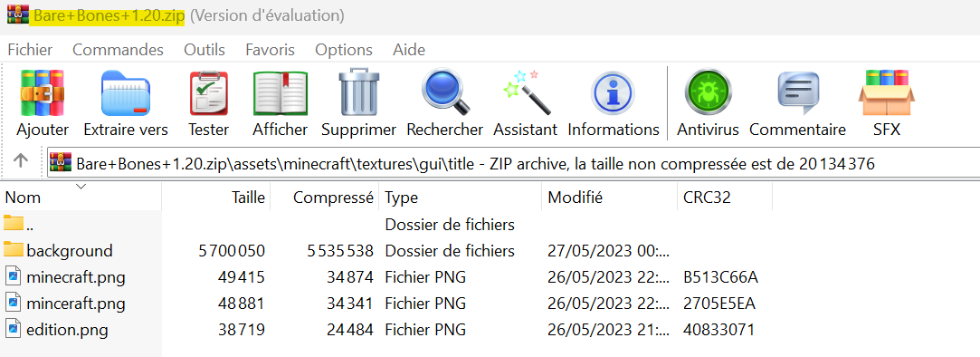Click the Commentaire speech bubble icon
980x357 pixels.
coord(798,92)
